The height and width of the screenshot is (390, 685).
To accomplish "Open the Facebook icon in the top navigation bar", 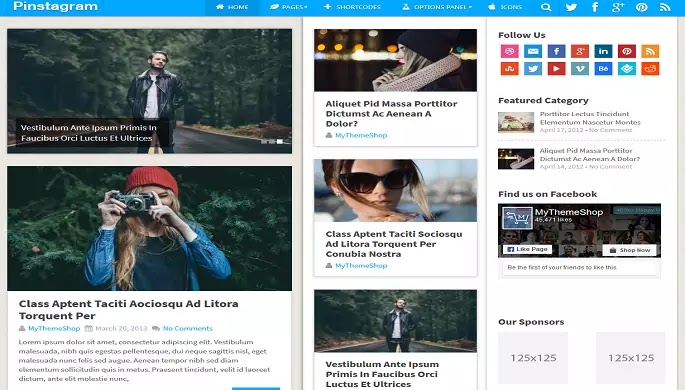I will coord(595,7).
